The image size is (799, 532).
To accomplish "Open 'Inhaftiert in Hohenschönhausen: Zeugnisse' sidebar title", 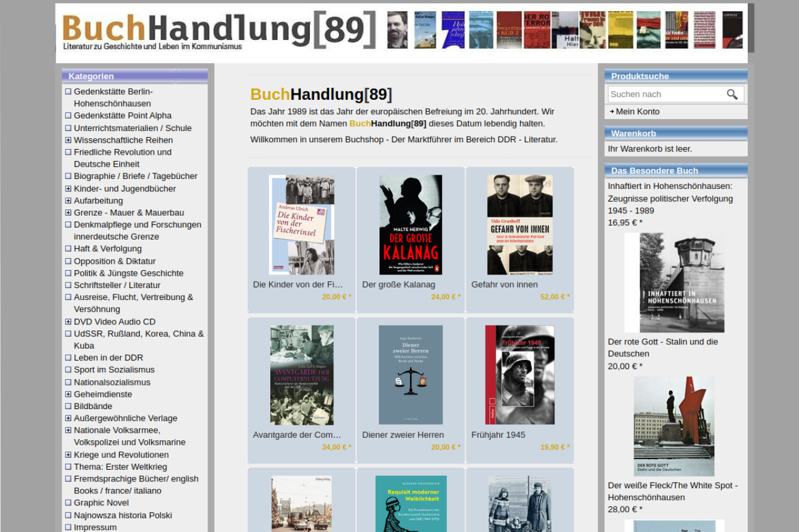I will pos(670,198).
